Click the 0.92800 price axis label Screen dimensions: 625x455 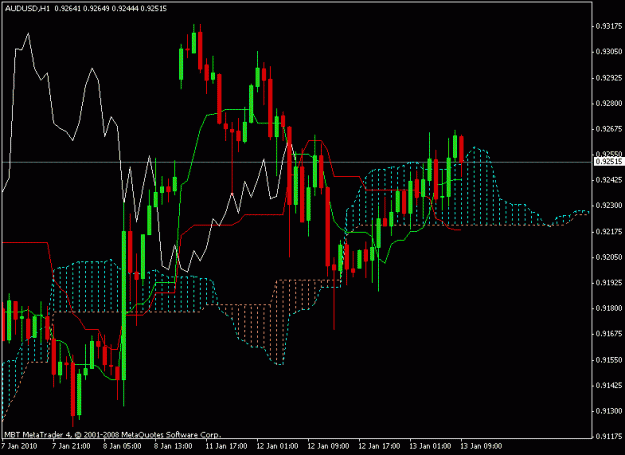click(609, 103)
